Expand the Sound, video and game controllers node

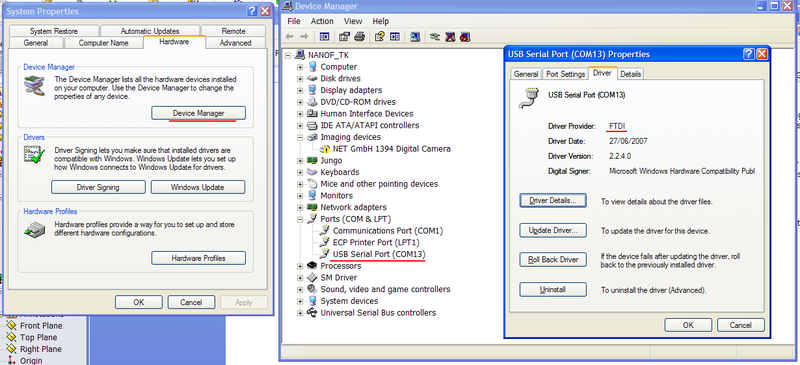(x=300, y=289)
